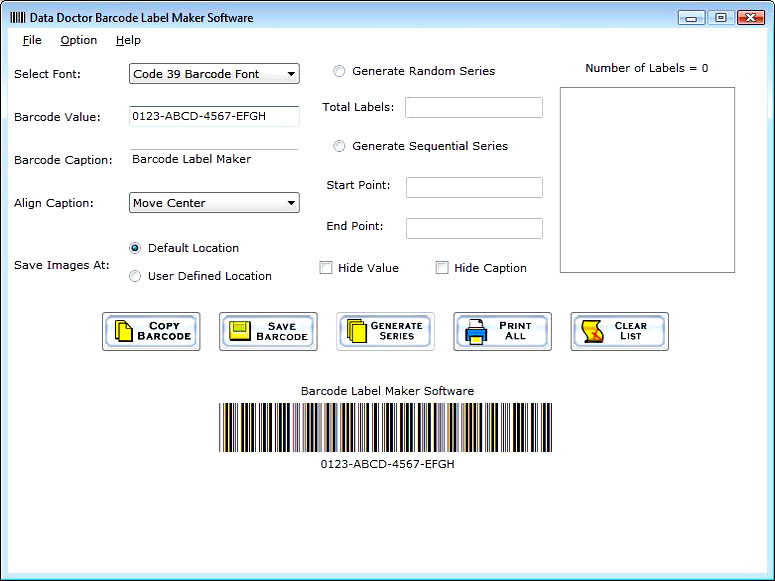Open the Option menu
The width and height of the screenshot is (775, 581).
79,40
